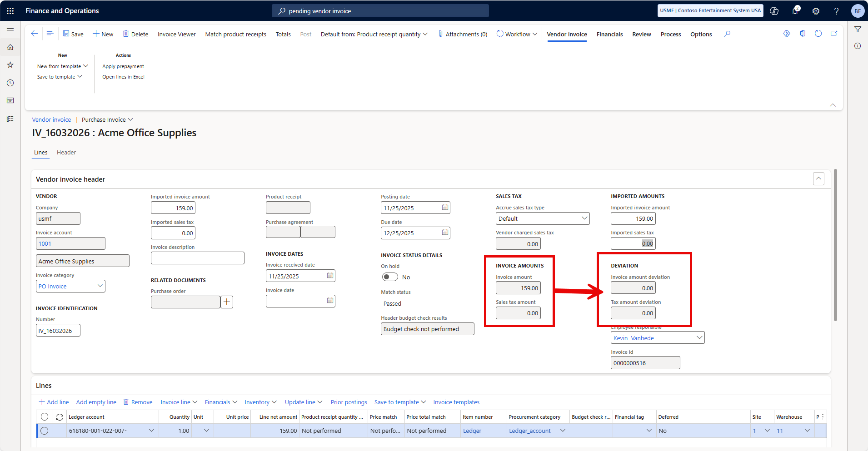Open Invoice Viewer
868x451 pixels.
(176, 34)
